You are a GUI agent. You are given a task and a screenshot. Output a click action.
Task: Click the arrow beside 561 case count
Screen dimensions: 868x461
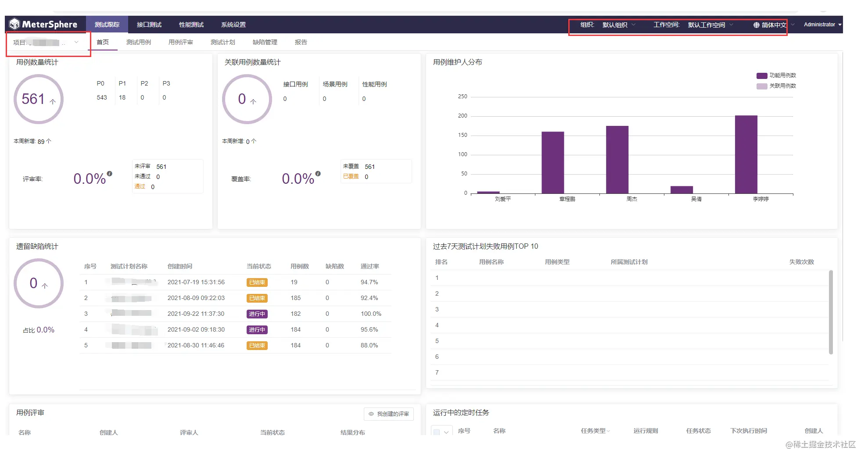pyautogui.click(x=53, y=101)
